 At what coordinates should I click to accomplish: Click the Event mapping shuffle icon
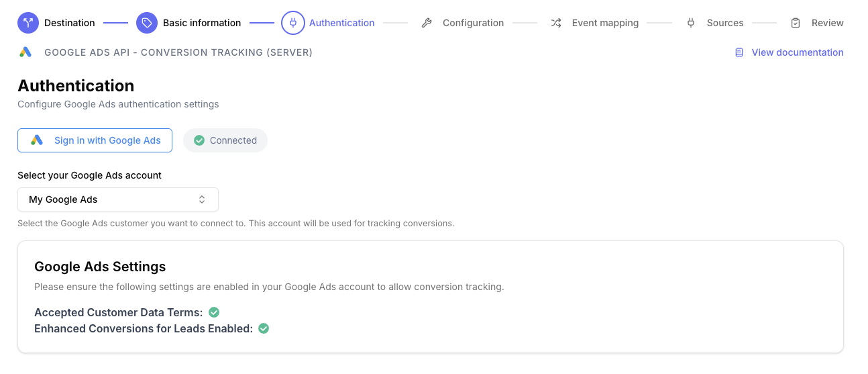point(556,23)
